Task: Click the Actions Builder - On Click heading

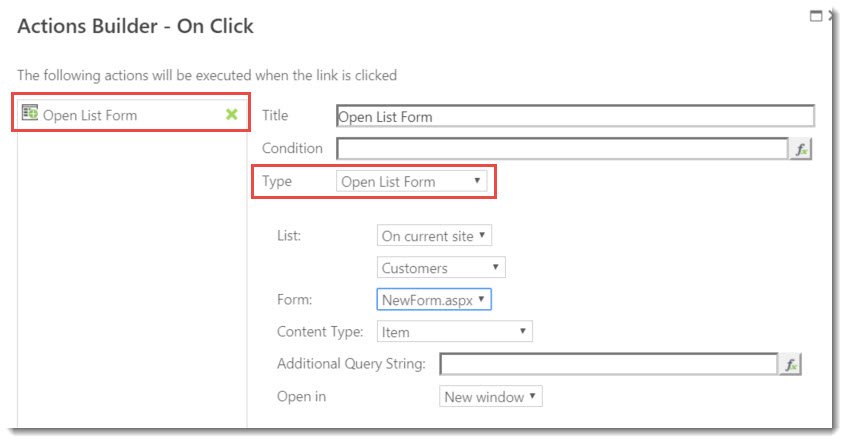Action: tap(136, 27)
